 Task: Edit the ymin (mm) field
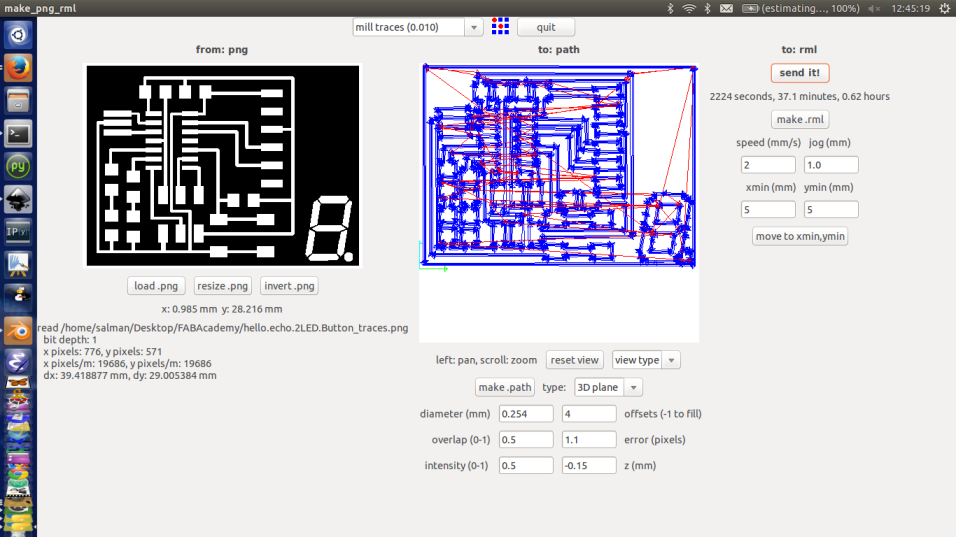830,209
